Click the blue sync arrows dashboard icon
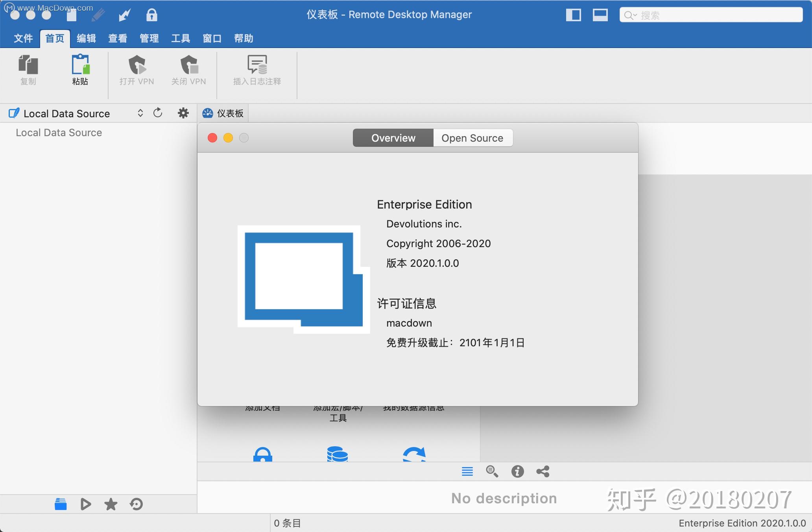Screen dimensions: 812x532 pos(414,454)
